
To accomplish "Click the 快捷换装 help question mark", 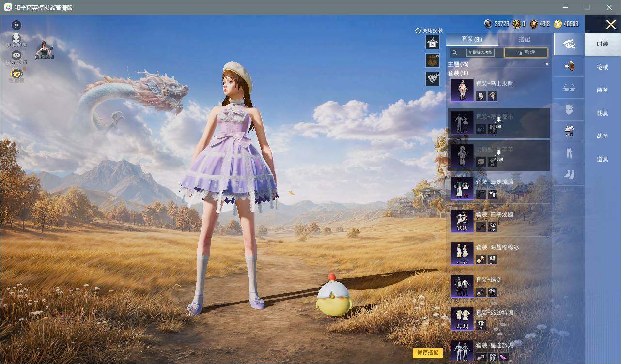I will click(x=418, y=30).
